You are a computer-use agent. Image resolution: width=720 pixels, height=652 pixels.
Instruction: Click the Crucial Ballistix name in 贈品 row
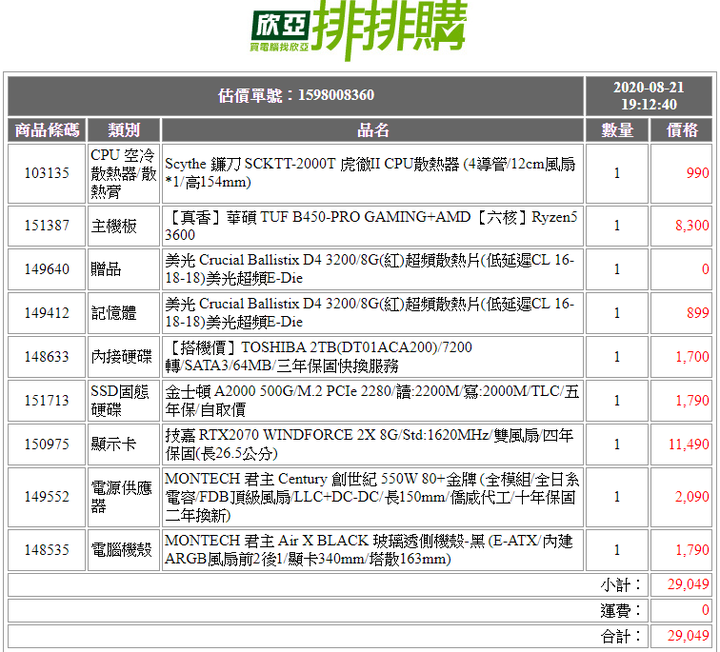[372, 269]
